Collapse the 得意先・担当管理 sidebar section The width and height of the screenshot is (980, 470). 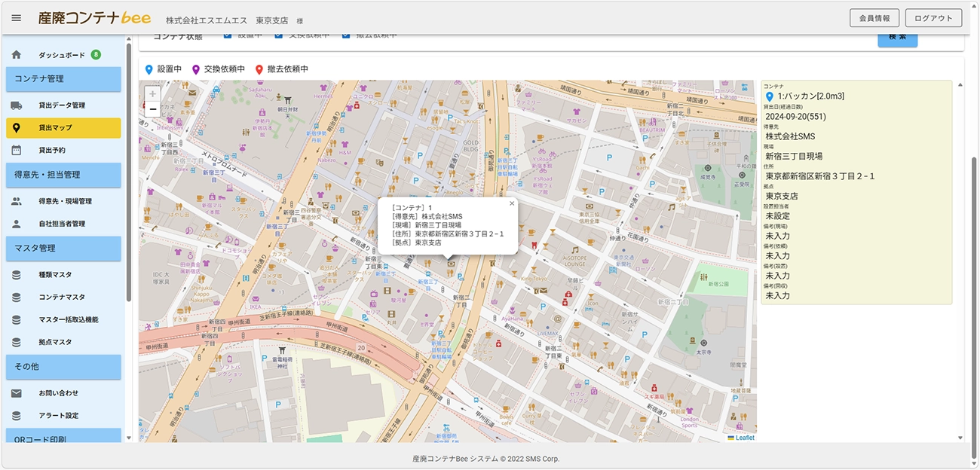click(x=63, y=175)
